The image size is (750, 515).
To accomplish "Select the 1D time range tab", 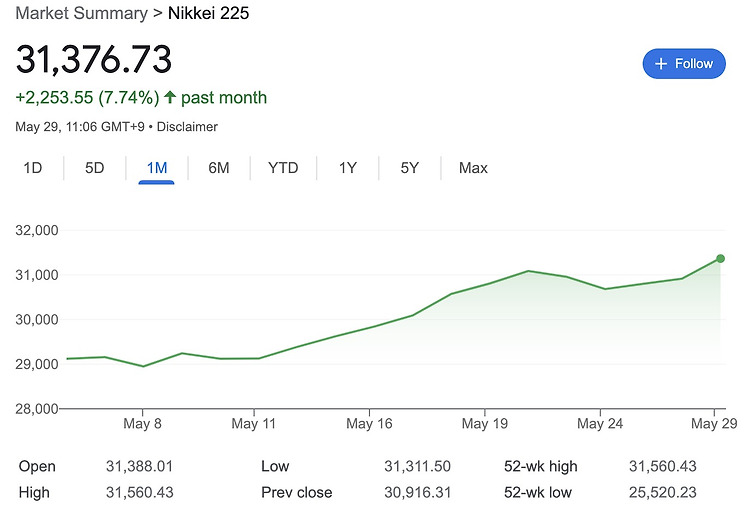I will [x=33, y=168].
